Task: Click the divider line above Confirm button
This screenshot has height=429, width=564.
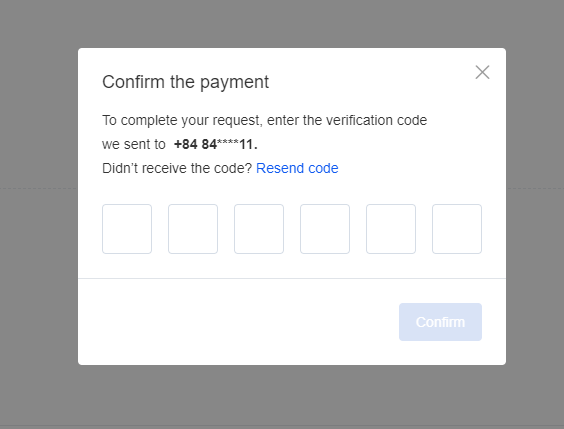Action: point(292,278)
